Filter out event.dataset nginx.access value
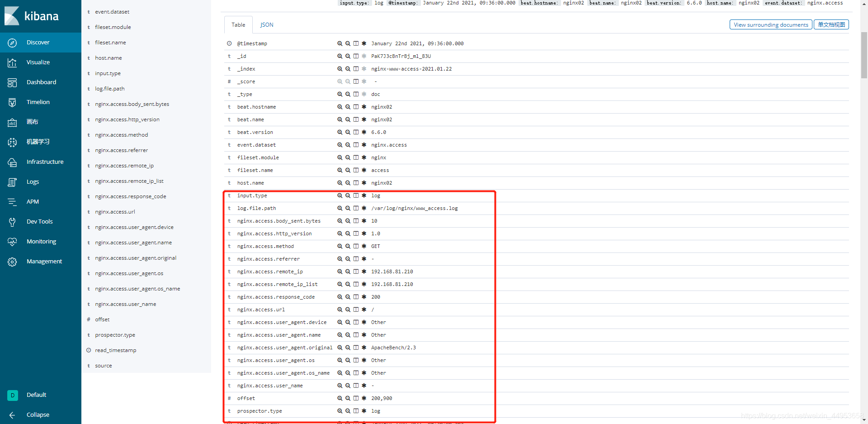Viewport: 868px width, 424px height. click(x=348, y=145)
